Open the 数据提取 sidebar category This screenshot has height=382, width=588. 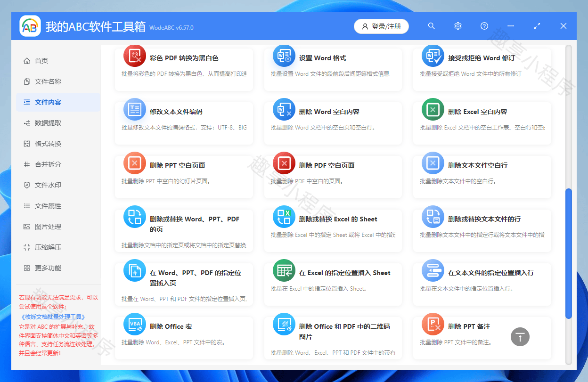coord(58,123)
